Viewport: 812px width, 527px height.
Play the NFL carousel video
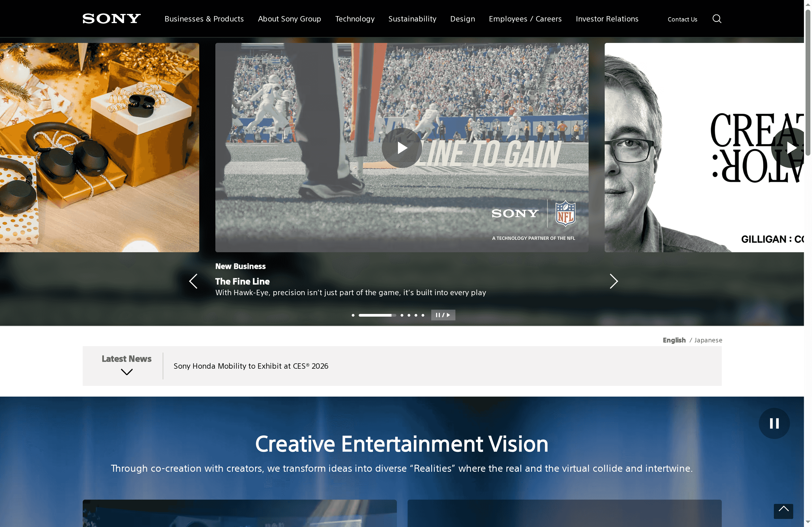tap(402, 148)
